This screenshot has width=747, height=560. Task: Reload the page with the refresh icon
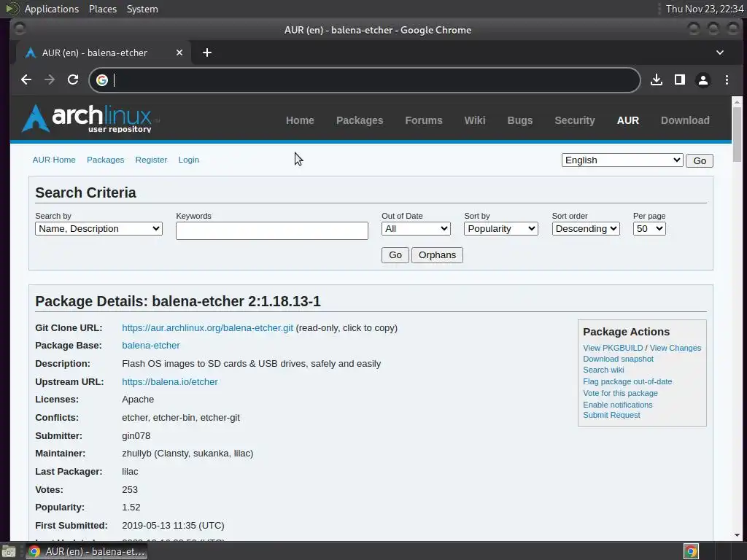tap(73, 79)
